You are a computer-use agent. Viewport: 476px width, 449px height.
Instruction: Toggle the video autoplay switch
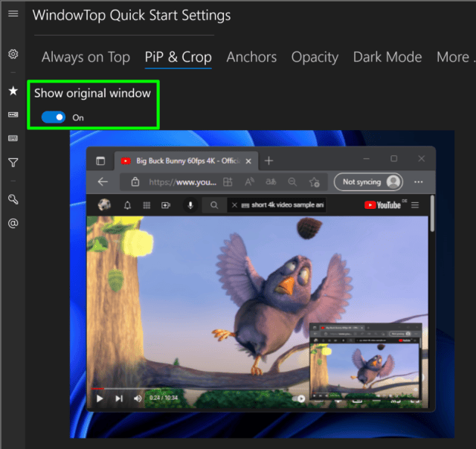(299, 398)
